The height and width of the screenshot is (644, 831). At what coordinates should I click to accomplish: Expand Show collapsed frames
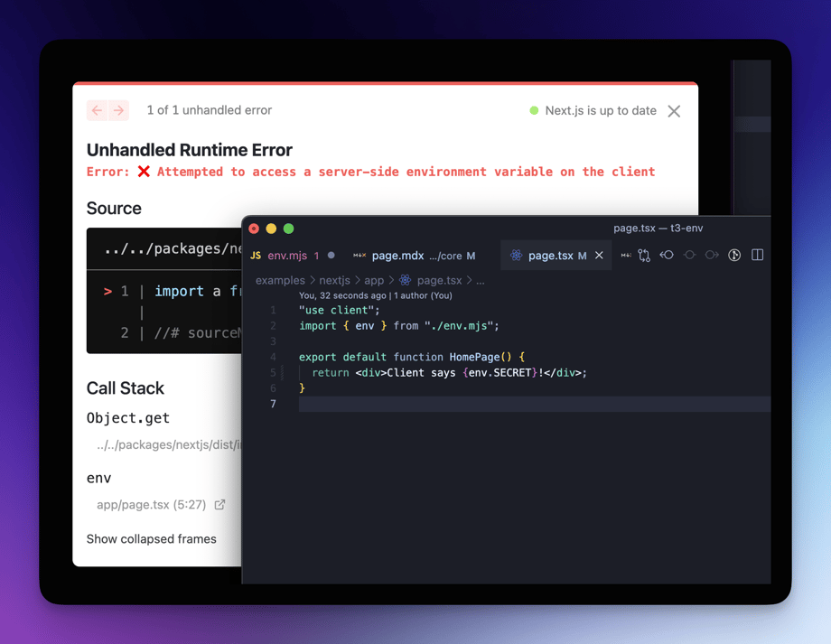(151, 539)
